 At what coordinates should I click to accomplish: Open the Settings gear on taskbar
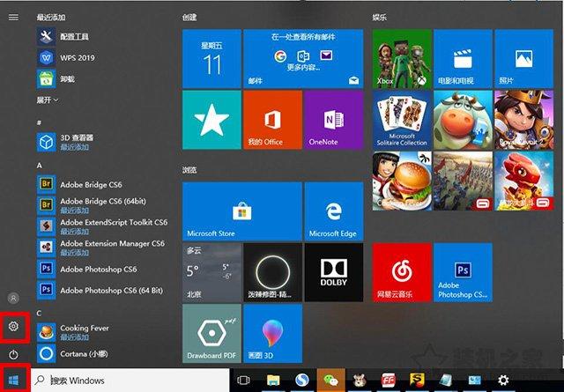503,380
